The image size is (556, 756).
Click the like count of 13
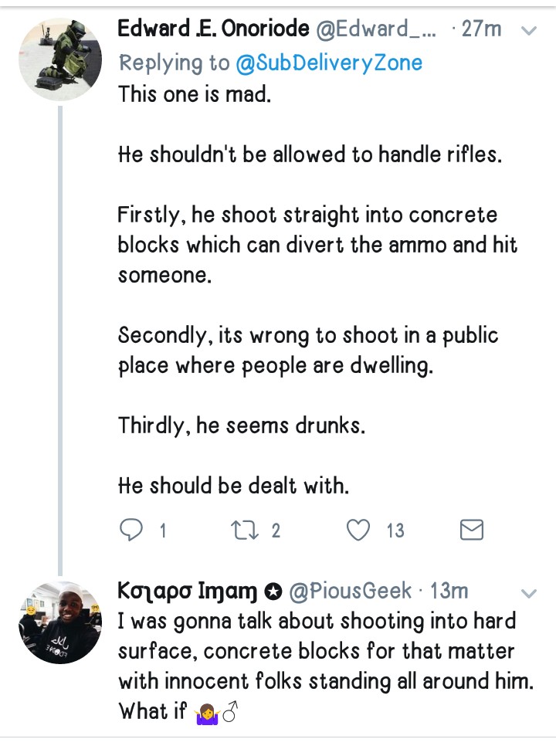pos(395,531)
